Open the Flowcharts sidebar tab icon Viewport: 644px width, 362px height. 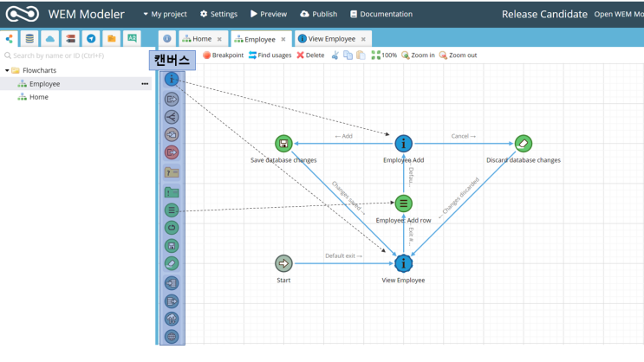9,39
